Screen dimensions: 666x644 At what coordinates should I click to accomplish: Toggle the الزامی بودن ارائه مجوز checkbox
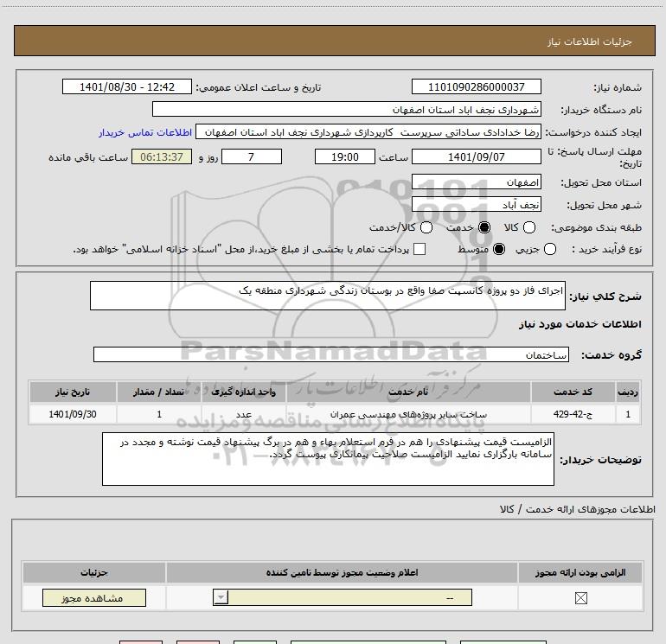click(580, 598)
